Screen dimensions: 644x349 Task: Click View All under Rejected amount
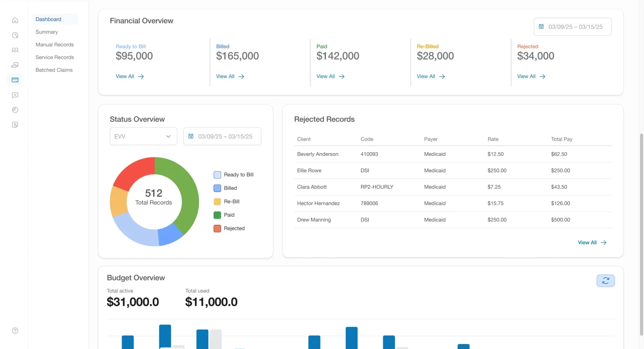pyautogui.click(x=531, y=77)
